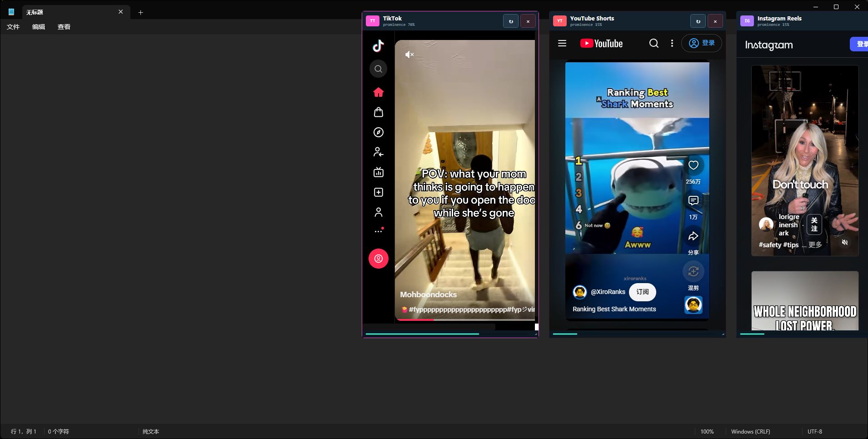Screen dimensions: 868x439
Task: Open the 查看 menu
Action: point(64,27)
